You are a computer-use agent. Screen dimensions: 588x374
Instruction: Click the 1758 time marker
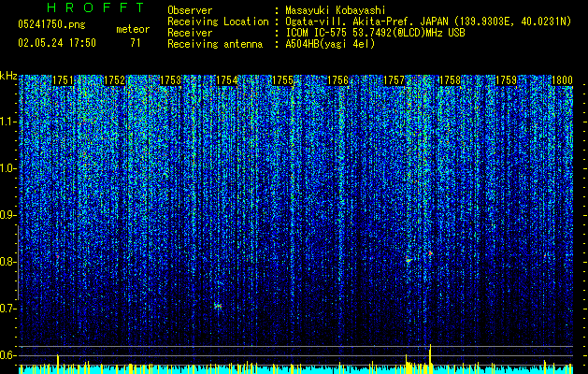pyautogui.click(x=450, y=80)
